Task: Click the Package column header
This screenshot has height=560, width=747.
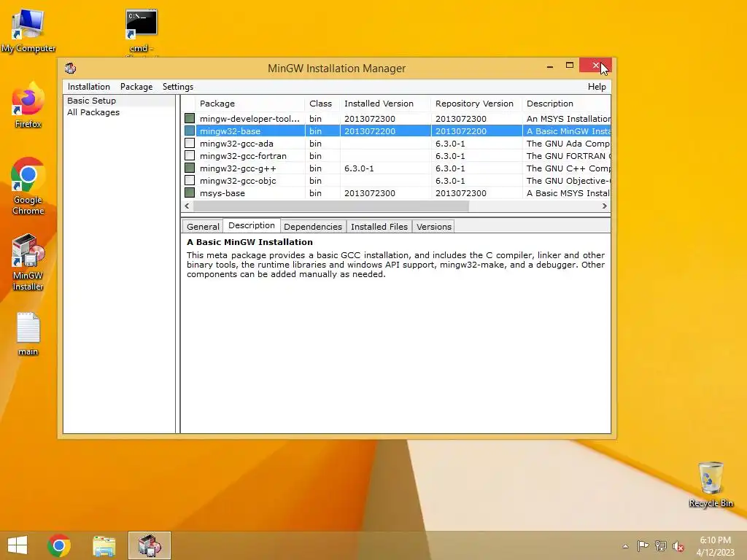Action: 250,104
